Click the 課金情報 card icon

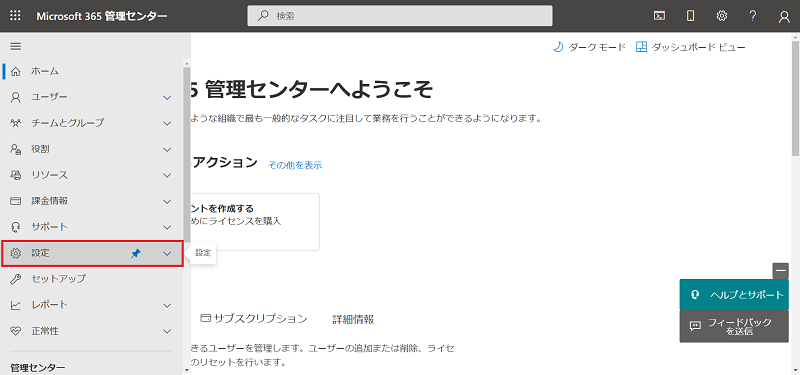[16, 201]
